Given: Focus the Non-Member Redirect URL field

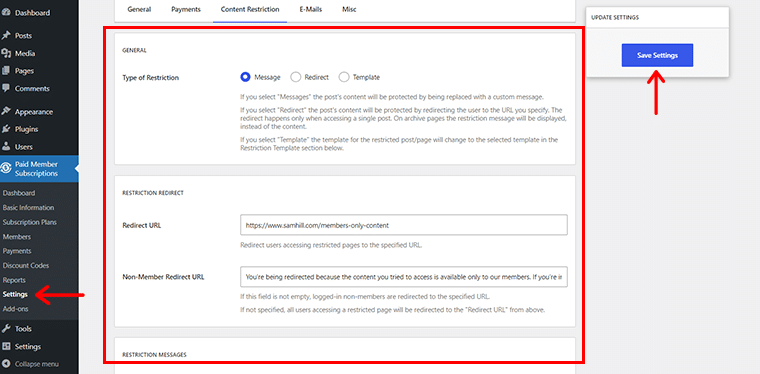Looking at the screenshot, I should [x=404, y=277].
